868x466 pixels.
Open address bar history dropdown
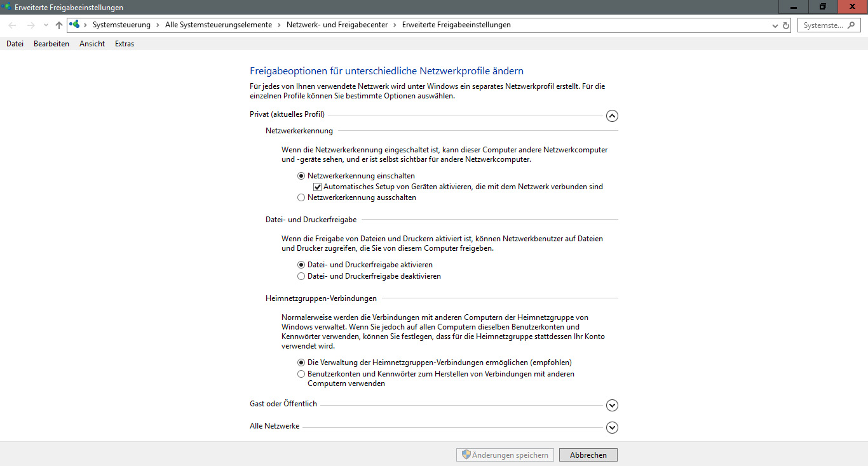775,25
